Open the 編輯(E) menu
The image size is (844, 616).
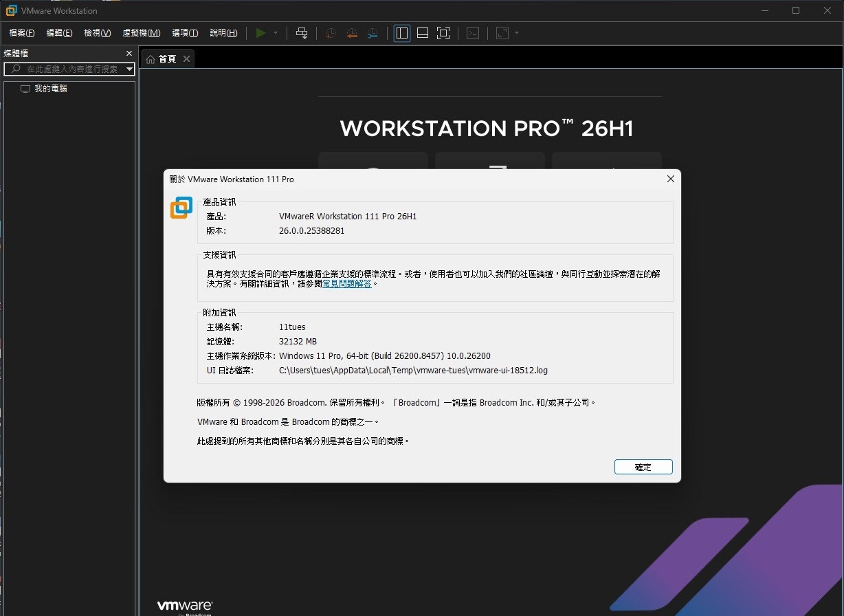tap(59, 33)
